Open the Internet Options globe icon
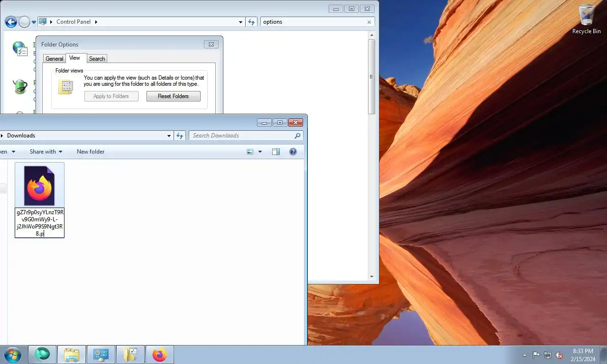 (20, 49)
